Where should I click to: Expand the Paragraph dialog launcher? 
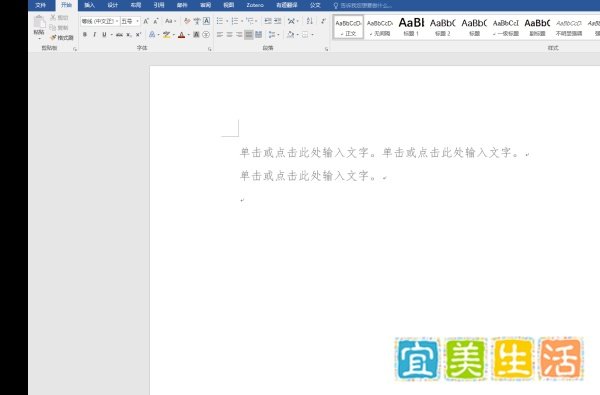pyautogui.click(x=326, y=49)
